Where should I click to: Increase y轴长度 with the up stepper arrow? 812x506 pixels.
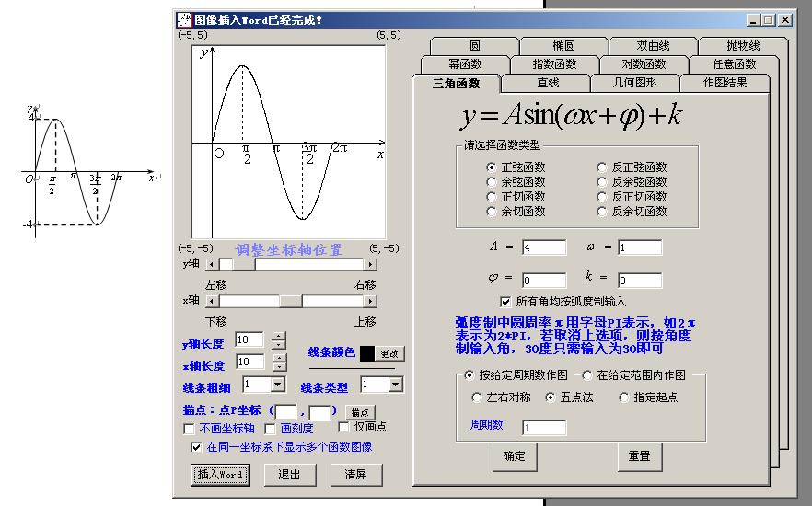[279, 336]
